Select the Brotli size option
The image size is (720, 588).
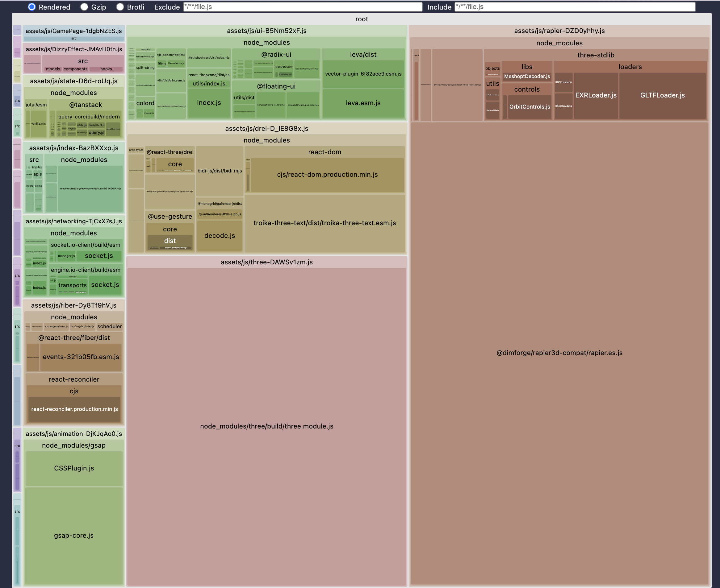click(x=120, y=7)
